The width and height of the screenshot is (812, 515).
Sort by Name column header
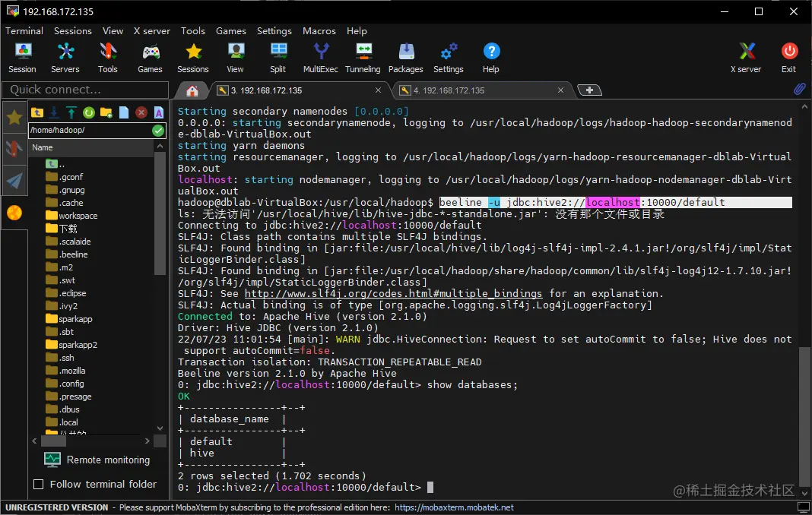[91, 147]
